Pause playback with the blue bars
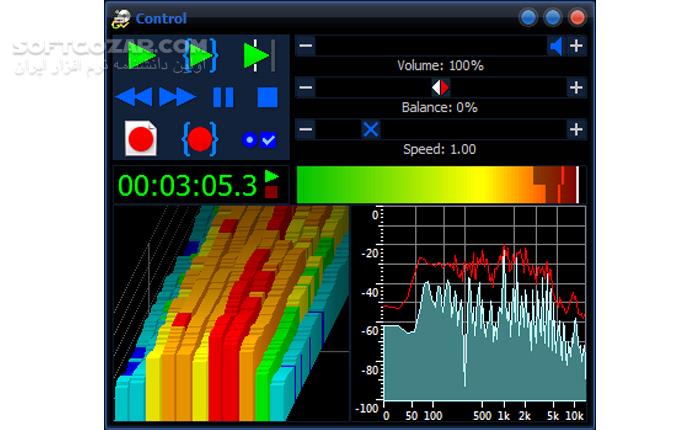Image resolution: width=700 pixels, height=430 pixels. pos(223,97)
